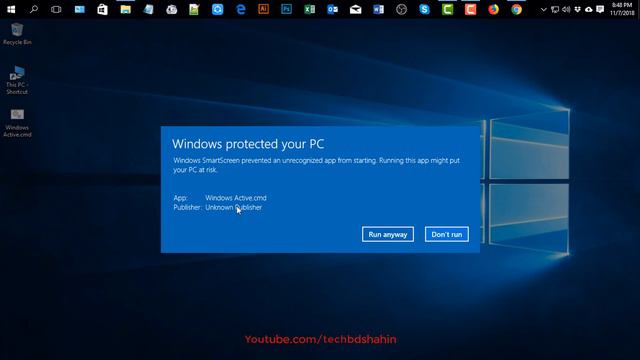Screen dimensions: 640x360
Task: Click the blue circular taskbar app icon
Action: (x=218, y=9)
